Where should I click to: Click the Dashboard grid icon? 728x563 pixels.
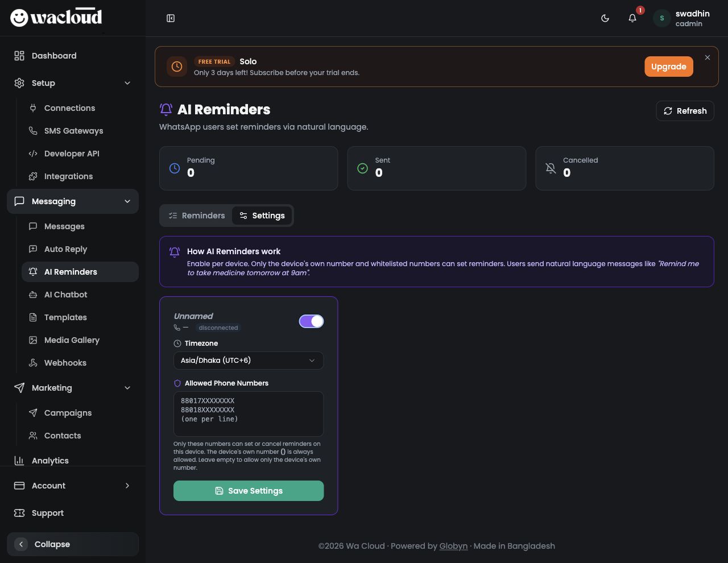coord(19,56)
